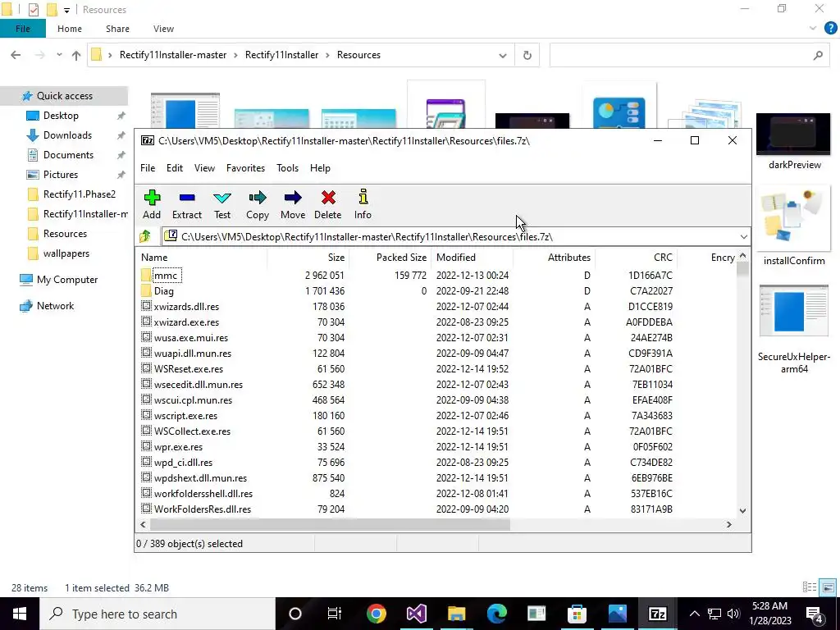Open archive Info from toolbar
Image resolution: width=840 pixels, height=630 pixels.
[363, 204]
